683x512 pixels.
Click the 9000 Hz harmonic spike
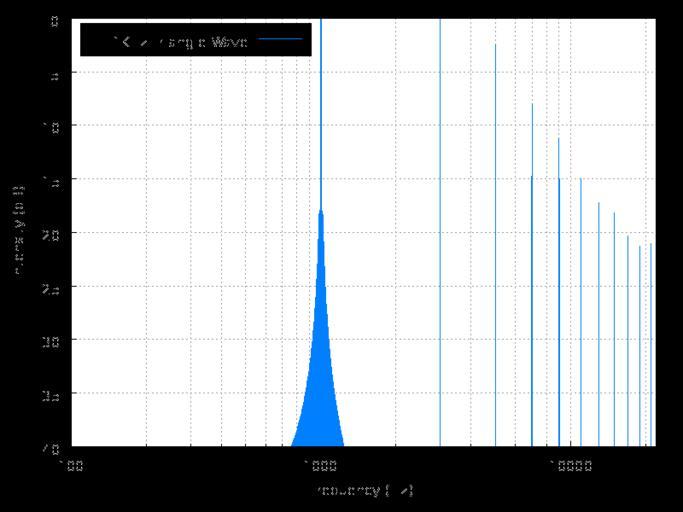point(559,290)
